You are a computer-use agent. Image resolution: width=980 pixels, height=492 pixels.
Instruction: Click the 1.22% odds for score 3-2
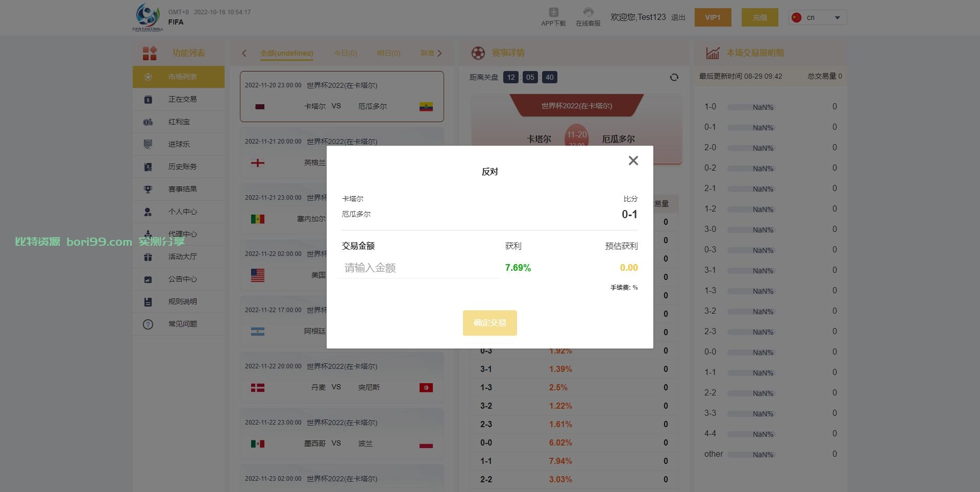(x=560, y=406)
